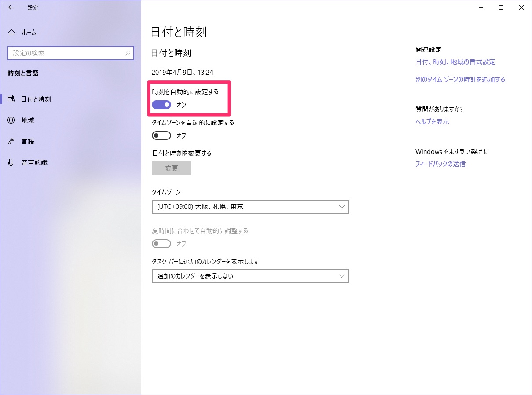
Task: Click the 変更 button
Action: pos(172,168)
